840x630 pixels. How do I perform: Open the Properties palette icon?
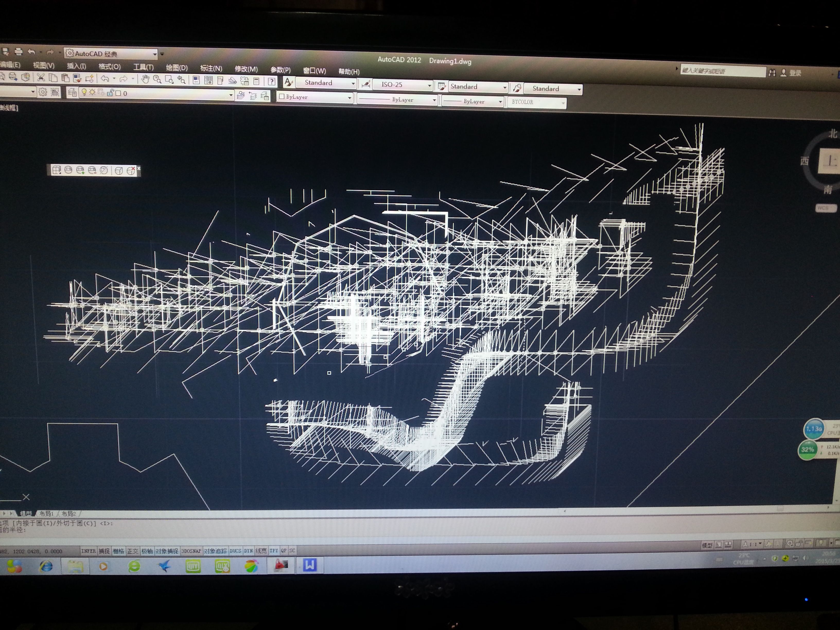pos(196,80)
